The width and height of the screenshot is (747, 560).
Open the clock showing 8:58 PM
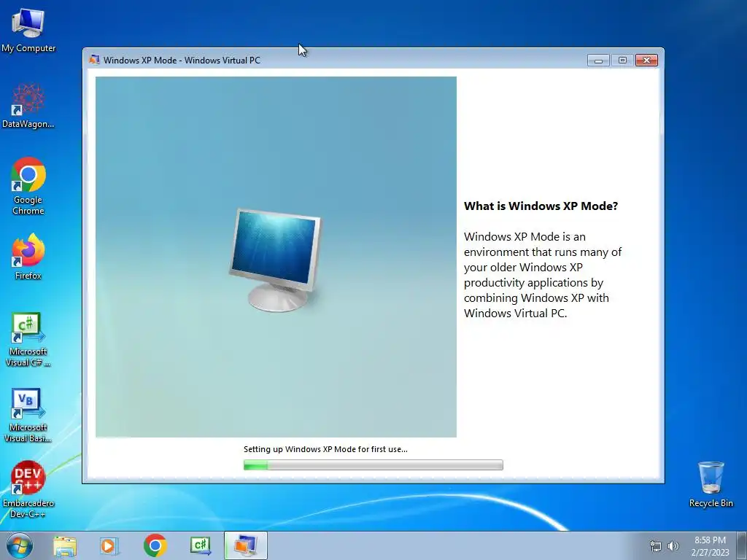pyautogui.click(x=710, y=545)
